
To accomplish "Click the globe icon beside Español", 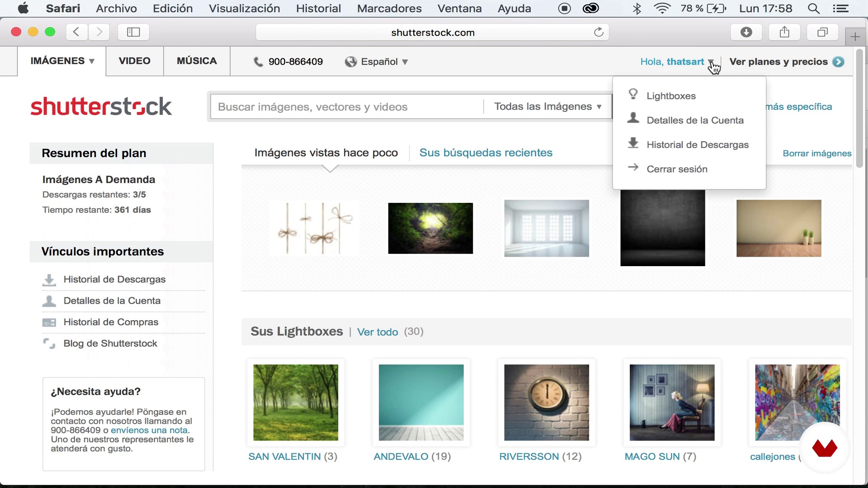I will 351,62.
